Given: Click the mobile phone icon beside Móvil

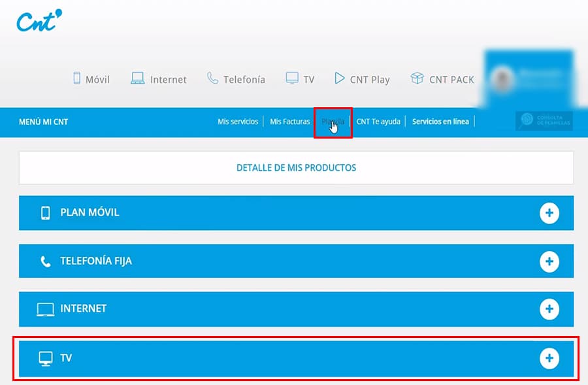Looking at the screenshot, I should [x=76, y=78].
